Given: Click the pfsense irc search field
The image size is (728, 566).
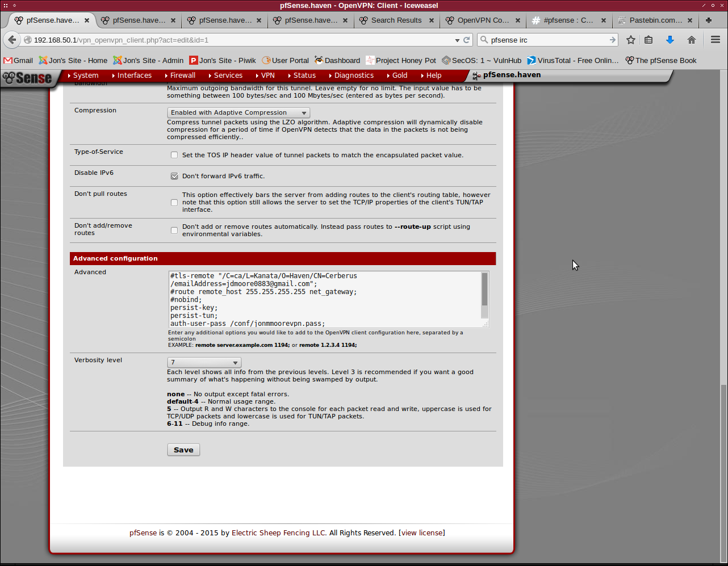Looking at the screenshot, I should 548,40.
